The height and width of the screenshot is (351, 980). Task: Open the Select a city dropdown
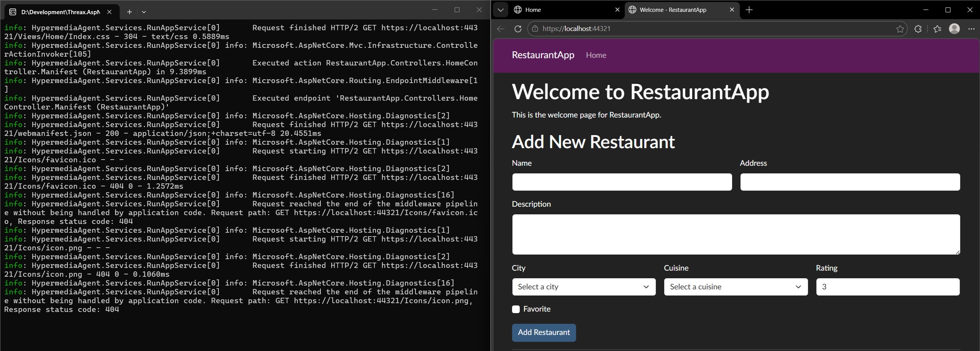tap(583, 287)
